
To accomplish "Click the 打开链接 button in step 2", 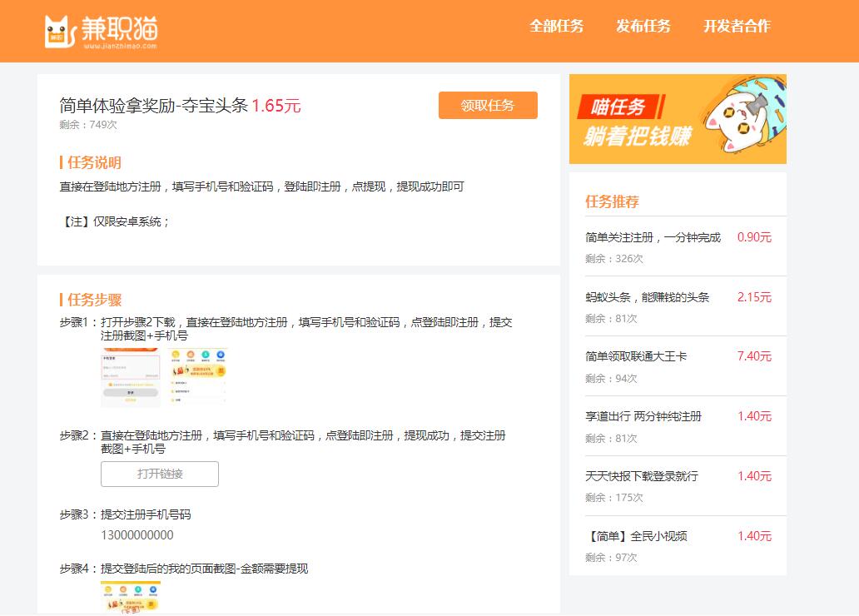I will pyautogui.click(x=160, y=474).
